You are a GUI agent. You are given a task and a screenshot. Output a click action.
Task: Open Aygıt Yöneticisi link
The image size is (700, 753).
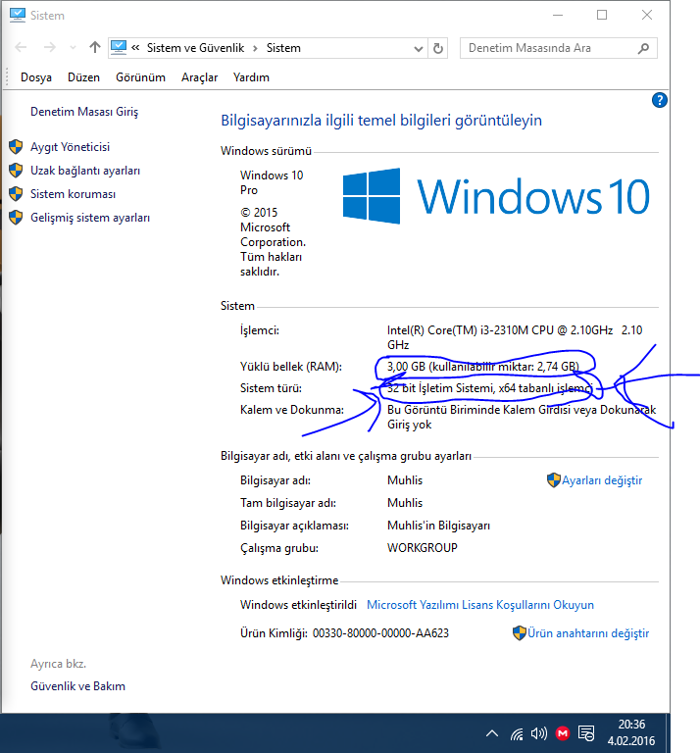[70, 147]
